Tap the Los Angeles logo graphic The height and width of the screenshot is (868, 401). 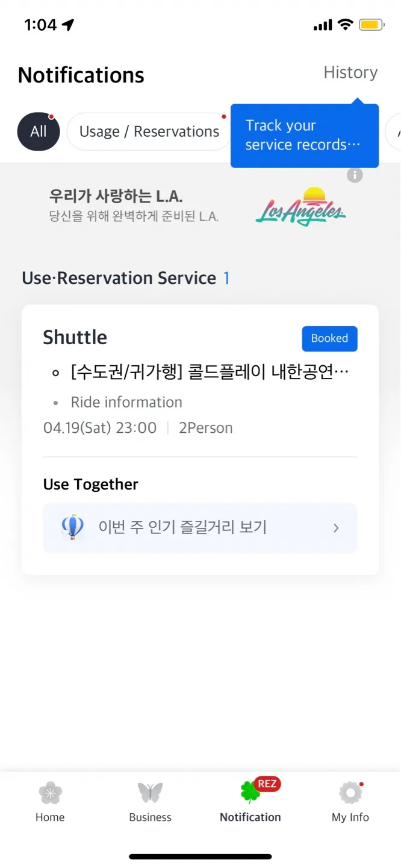pos(301,207)
